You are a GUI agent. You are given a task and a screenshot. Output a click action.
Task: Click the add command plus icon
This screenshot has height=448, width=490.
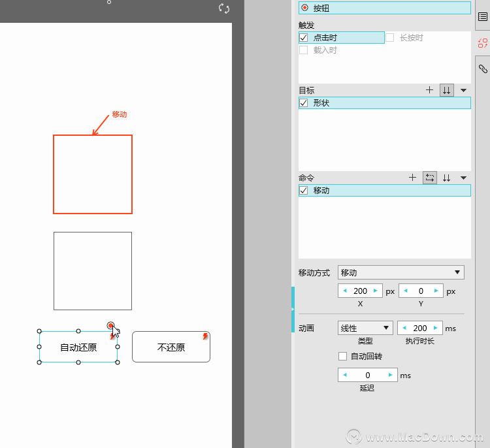point(412,178)
